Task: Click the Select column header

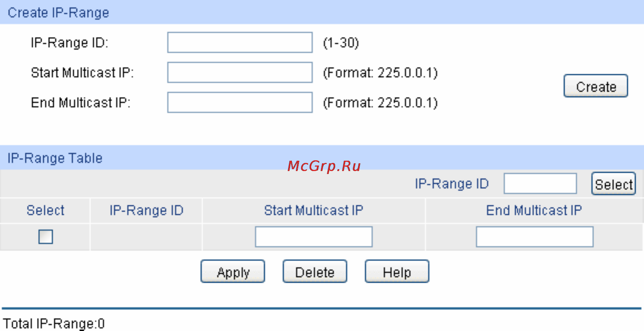Action: point(45,210)
